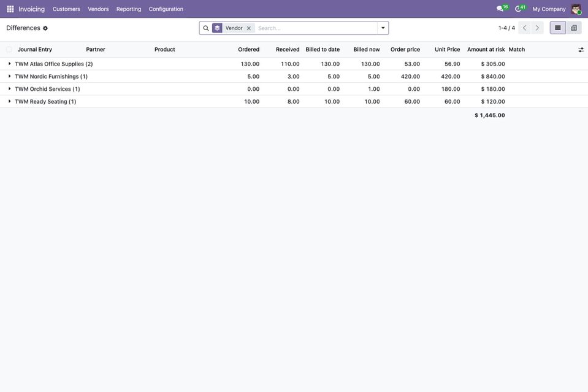The image size is (588, 392).
Task: Open the Vendors menu
Action: [98, 9]
